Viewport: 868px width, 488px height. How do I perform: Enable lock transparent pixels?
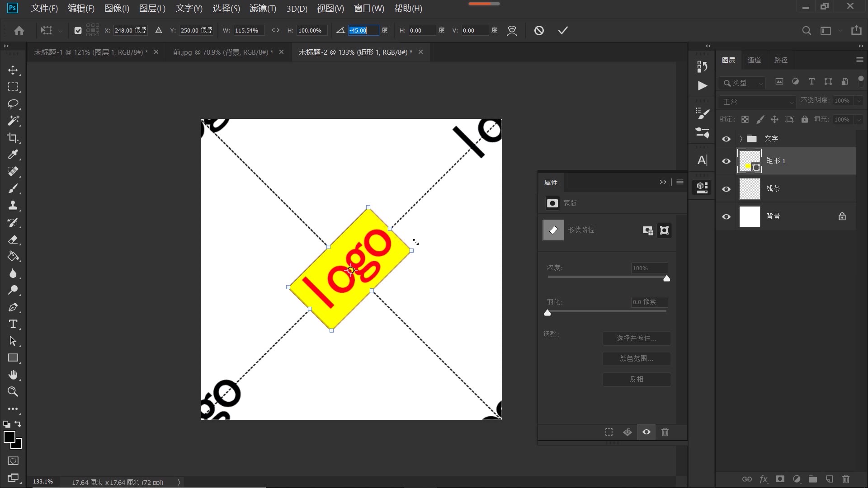[x=745, y=119]
